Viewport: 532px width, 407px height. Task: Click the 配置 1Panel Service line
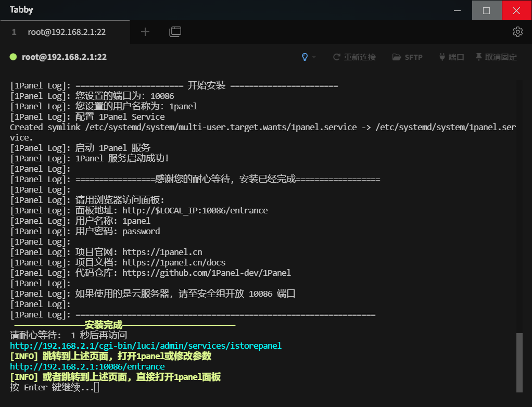click(87, 117)
